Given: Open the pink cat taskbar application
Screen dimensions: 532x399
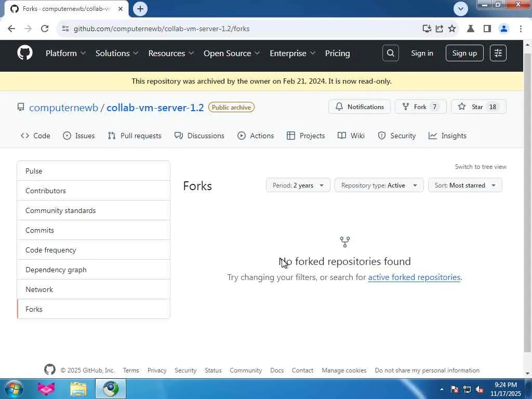Looking at the screenshot, I should click(x=46, y=389).
